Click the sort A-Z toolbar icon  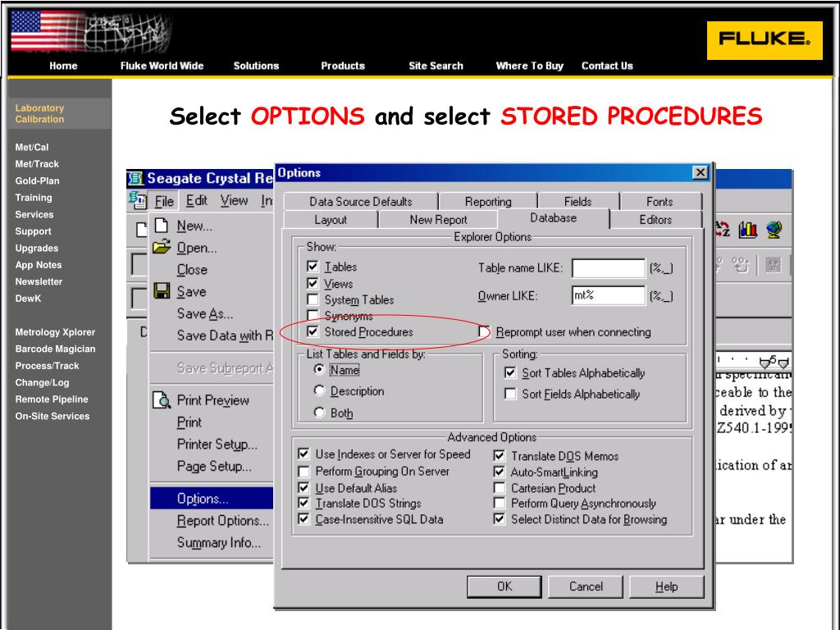point(723,230)
